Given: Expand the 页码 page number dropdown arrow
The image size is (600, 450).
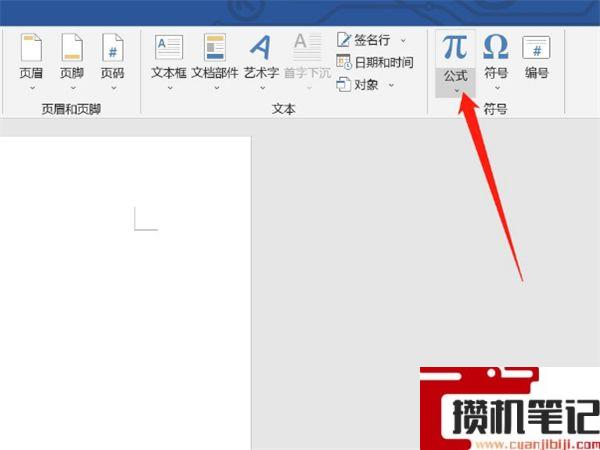Looking at the screenshot, I should tap(114, 88).
